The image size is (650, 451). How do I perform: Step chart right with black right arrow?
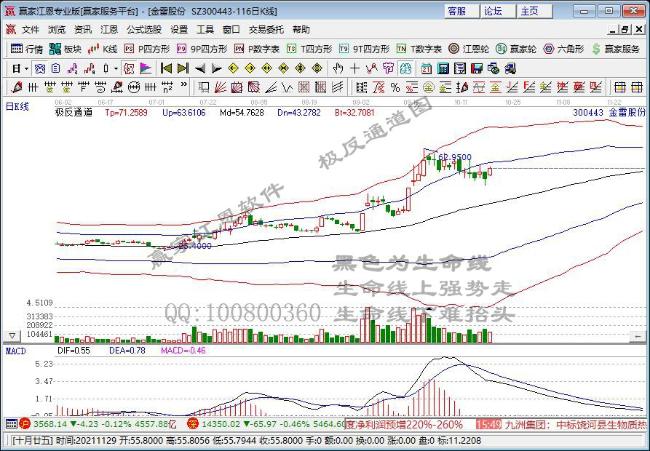coord(216,68)
